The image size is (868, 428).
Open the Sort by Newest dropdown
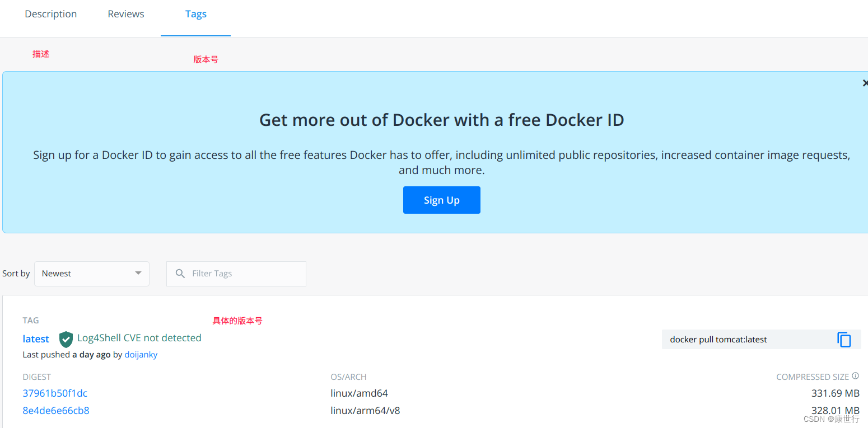click(91, 274)
